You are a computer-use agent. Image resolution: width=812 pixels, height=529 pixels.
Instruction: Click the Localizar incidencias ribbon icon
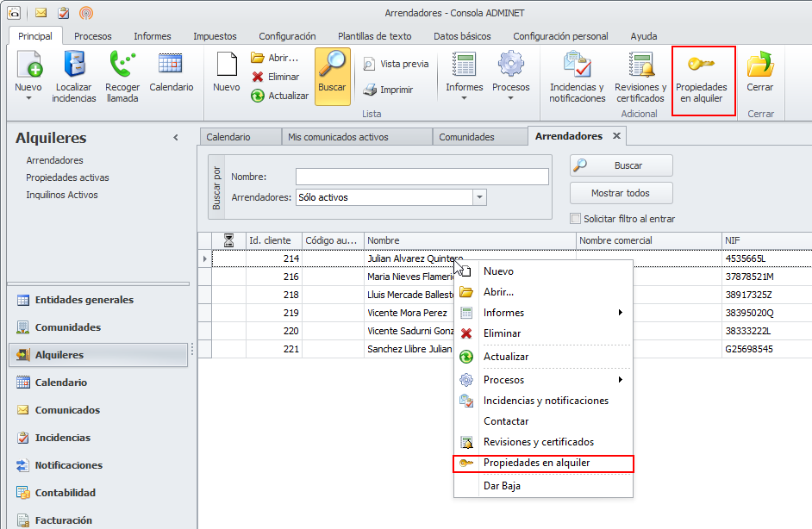click(x=73, y=66)
